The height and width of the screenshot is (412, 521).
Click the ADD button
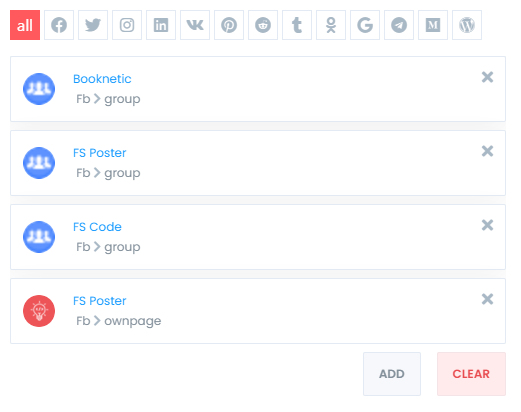point(392,374)
